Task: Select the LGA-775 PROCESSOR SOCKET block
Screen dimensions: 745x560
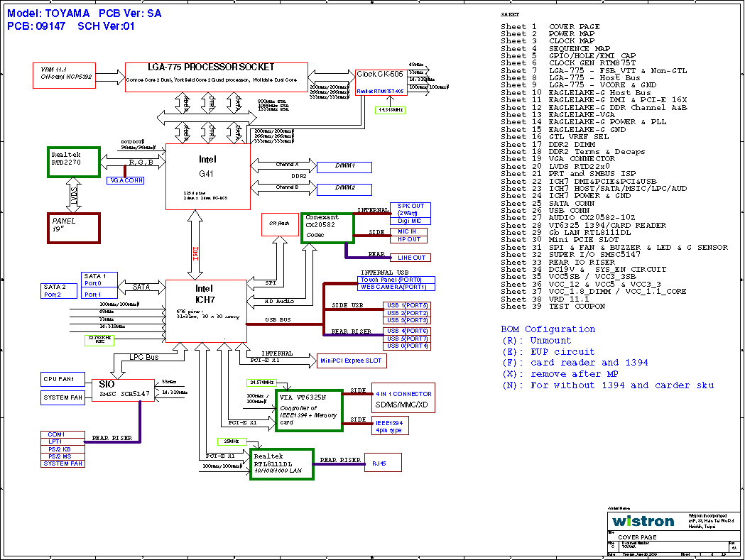Action: point(217,77)
